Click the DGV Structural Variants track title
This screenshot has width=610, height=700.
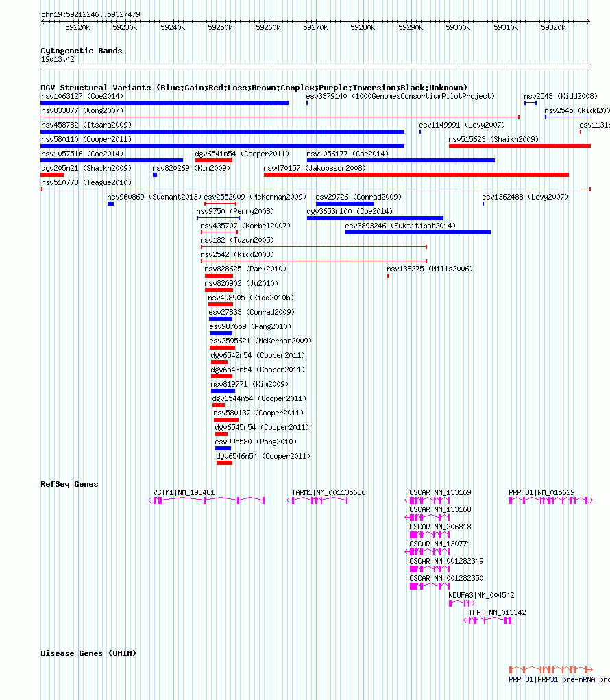(x=254, y=88)
